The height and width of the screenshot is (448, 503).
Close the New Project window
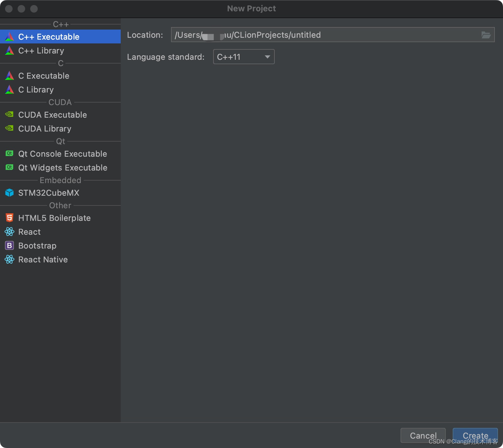pyautogui.click(x=9, y=9)
